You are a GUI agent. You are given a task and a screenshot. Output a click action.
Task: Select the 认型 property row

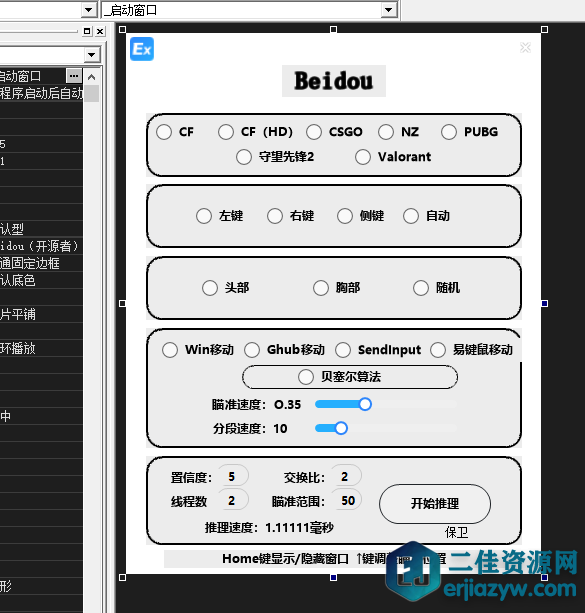click(41, 229)
